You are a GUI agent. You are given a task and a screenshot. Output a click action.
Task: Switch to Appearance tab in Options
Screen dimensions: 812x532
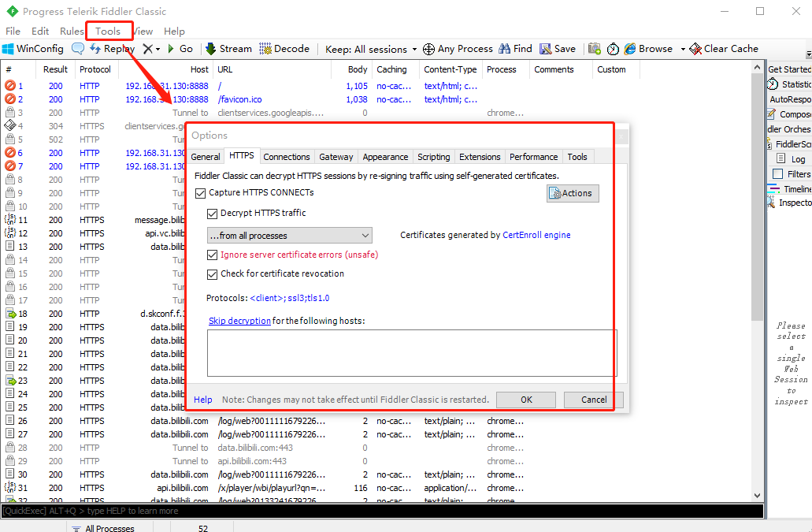point(385,157)
